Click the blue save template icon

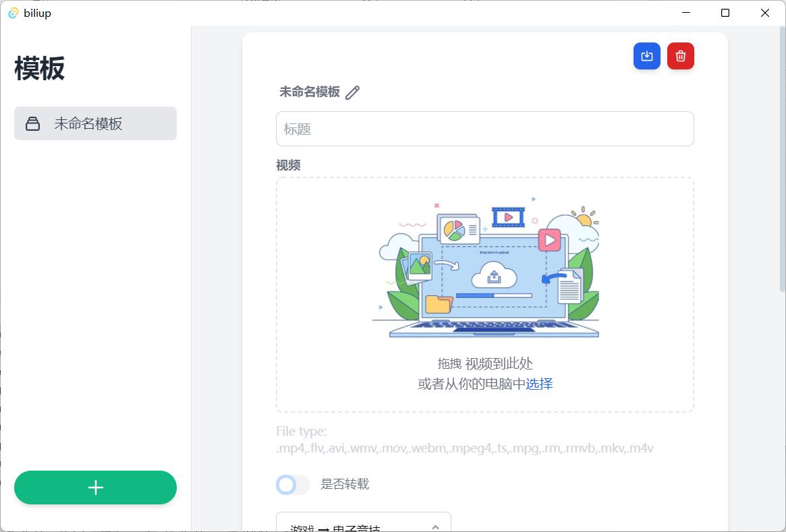pos(646,56)
